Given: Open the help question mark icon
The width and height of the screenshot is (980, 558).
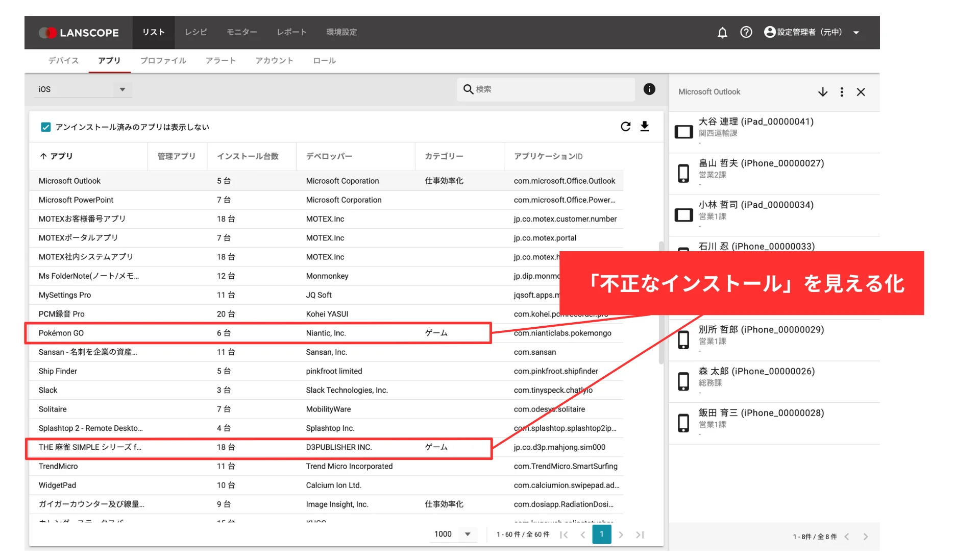Looking at the screenshot, I should coord(746,33).
